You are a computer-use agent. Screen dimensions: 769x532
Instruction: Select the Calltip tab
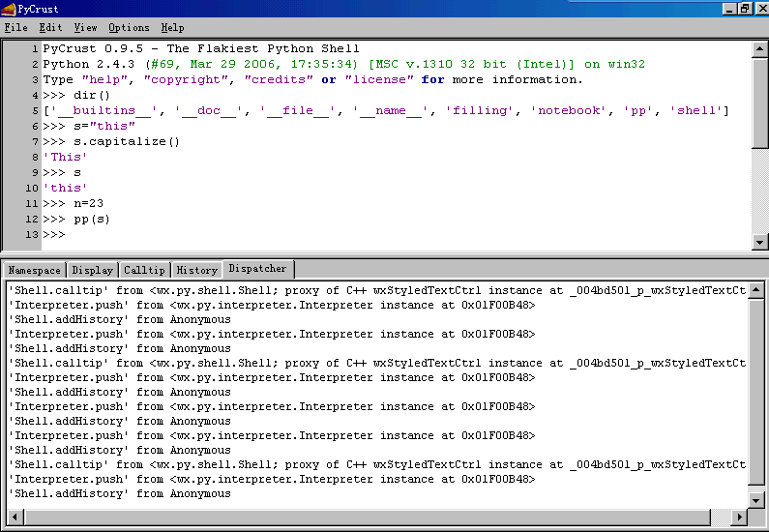pyautogui.click(x=144, y=270)
